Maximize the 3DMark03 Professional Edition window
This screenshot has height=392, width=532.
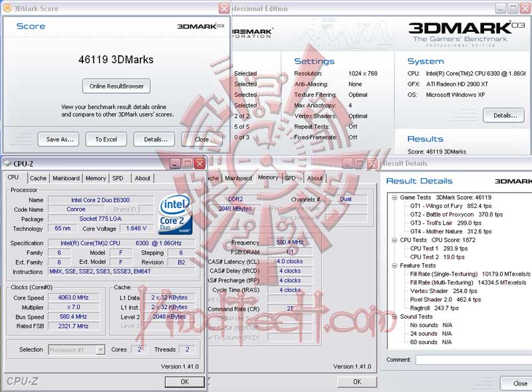[x=513, y=9]
